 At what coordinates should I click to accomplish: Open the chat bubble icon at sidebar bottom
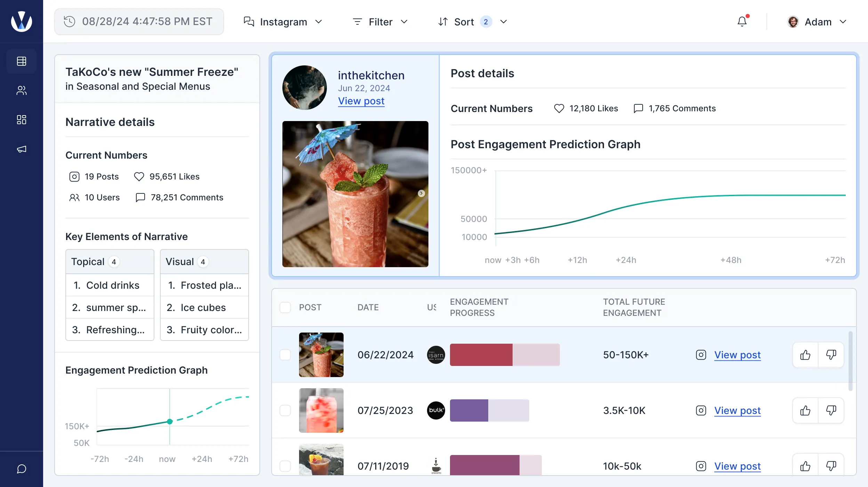[x=22, y=469]
